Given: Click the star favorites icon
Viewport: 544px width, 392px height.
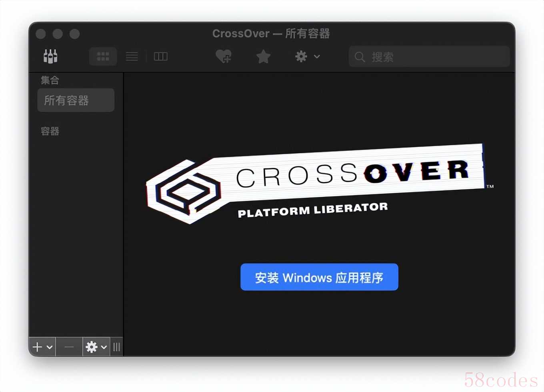Looking at the screenshot, I should tap(263, 56).
